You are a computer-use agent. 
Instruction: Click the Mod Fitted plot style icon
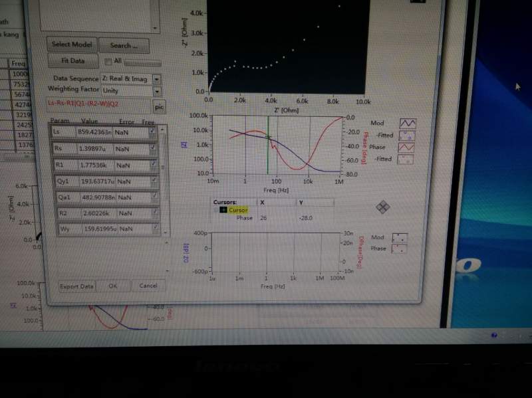tap(407, 136)
